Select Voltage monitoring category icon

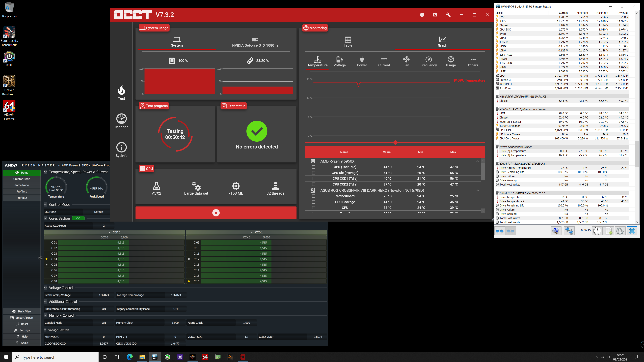click(339, 62)
